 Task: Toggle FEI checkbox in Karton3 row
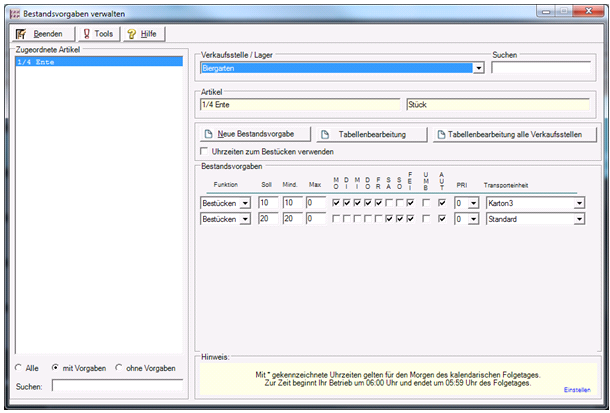(410, 203)
